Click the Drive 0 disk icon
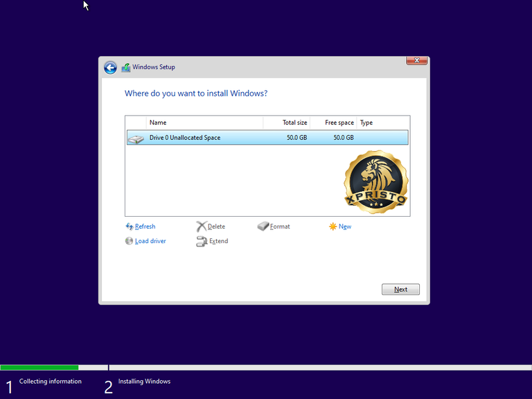Image resolution: width=532 pixels, height=399 pixels. pyautogui.click(x=136, y=139)
